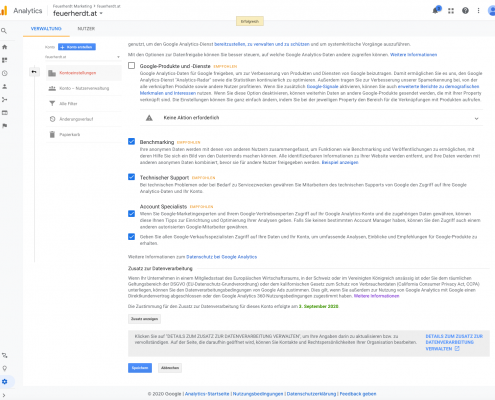Viewport: 495px width, 400px height.
Task: Open Attribution icon near sidebar bottom
Action: 5,355
